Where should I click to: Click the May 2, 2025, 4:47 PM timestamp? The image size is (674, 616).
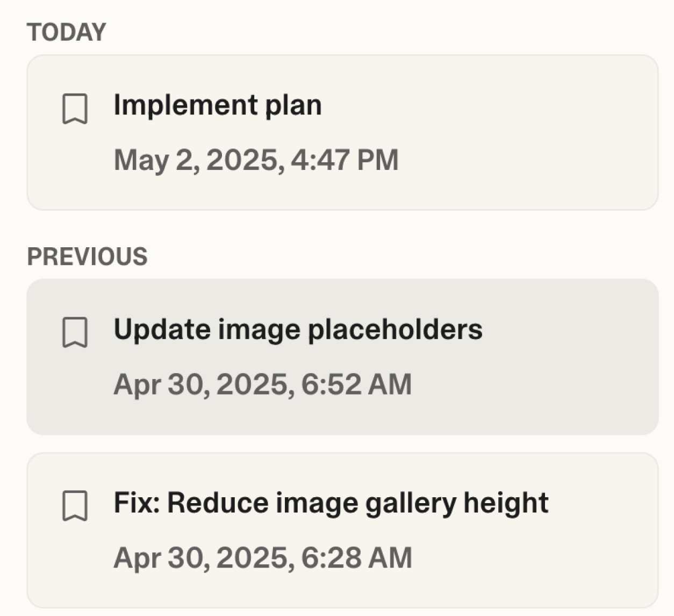(256, 160)
